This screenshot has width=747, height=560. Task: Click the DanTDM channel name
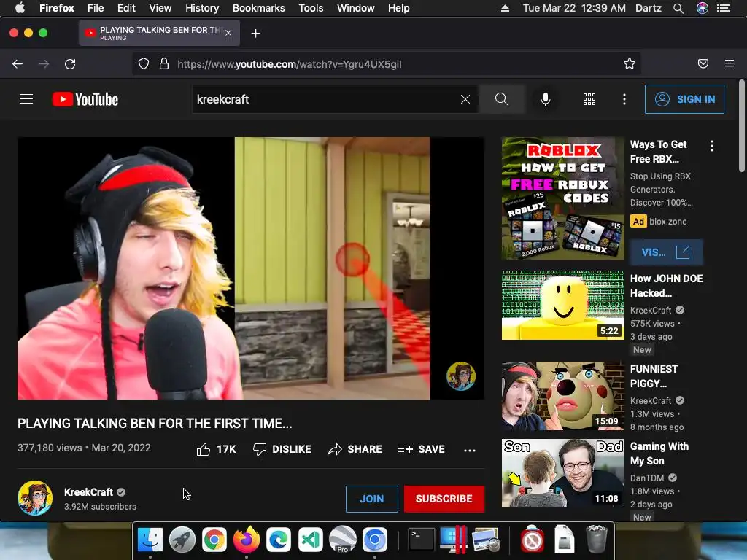[647, 478]
